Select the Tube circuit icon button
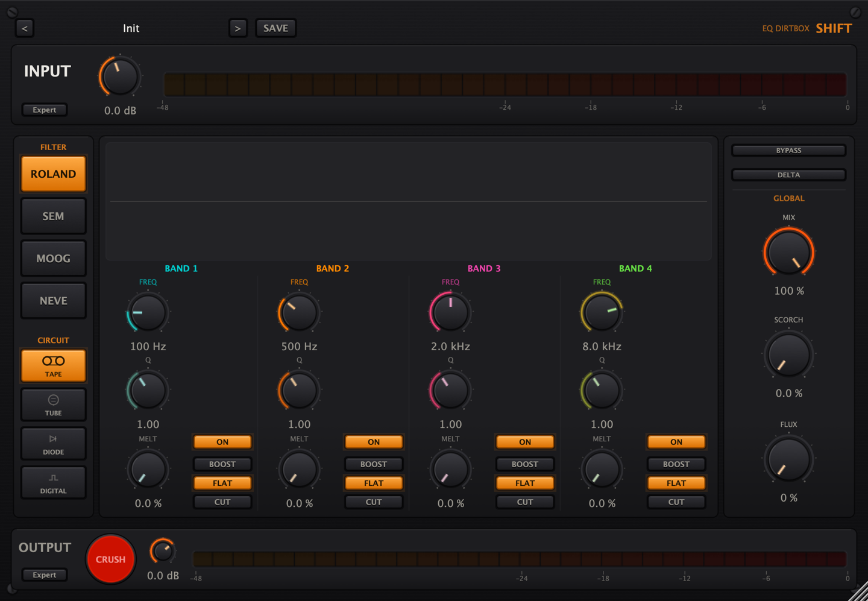 tap(54, 404)
